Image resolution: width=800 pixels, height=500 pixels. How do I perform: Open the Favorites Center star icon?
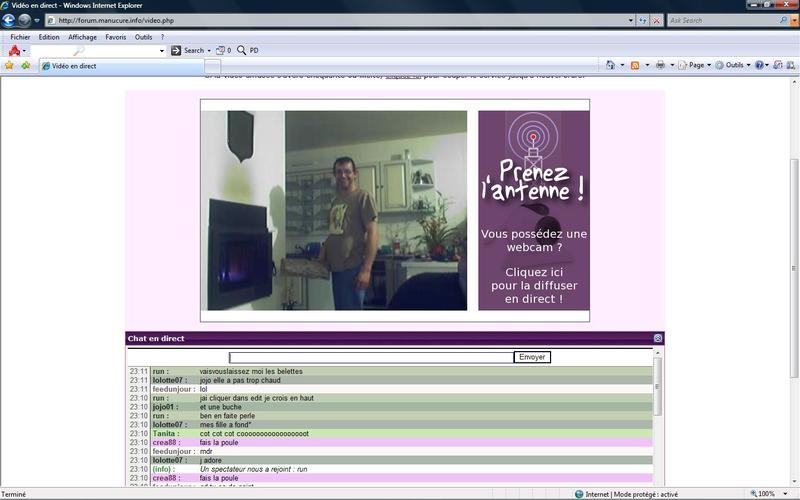pyautogui.click(x=9, y=66)
